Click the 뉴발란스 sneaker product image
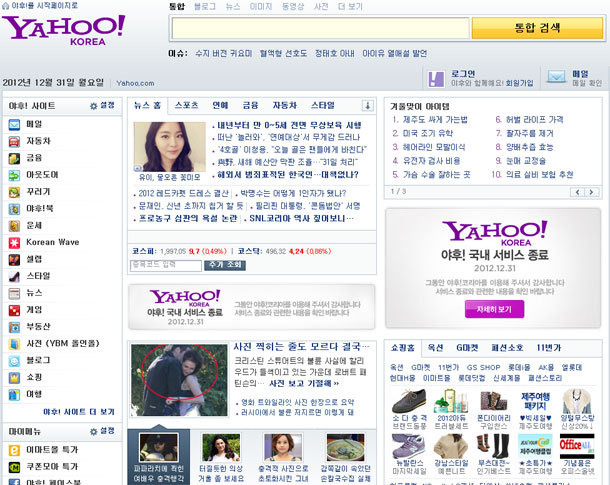This screenshot has height=485, width=610. (x=408, y=446)
